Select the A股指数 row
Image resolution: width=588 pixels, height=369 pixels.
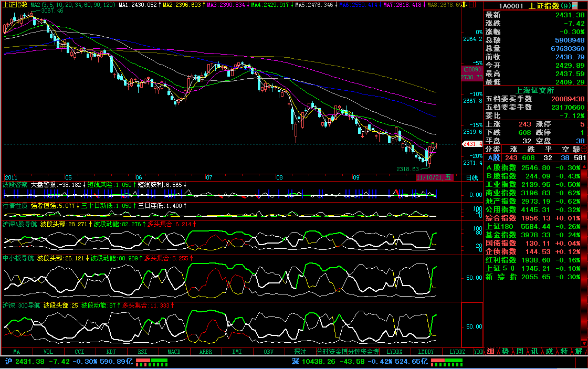tap(533, 167)
